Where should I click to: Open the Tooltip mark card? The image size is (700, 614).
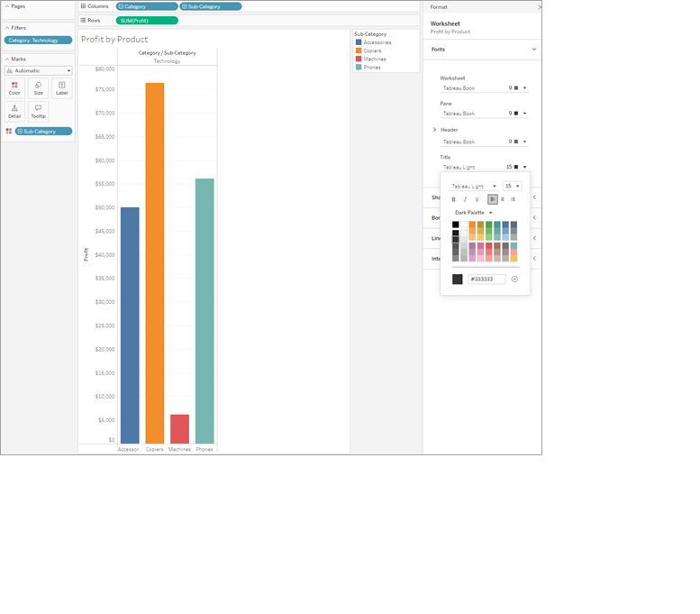tap(39, 111)
